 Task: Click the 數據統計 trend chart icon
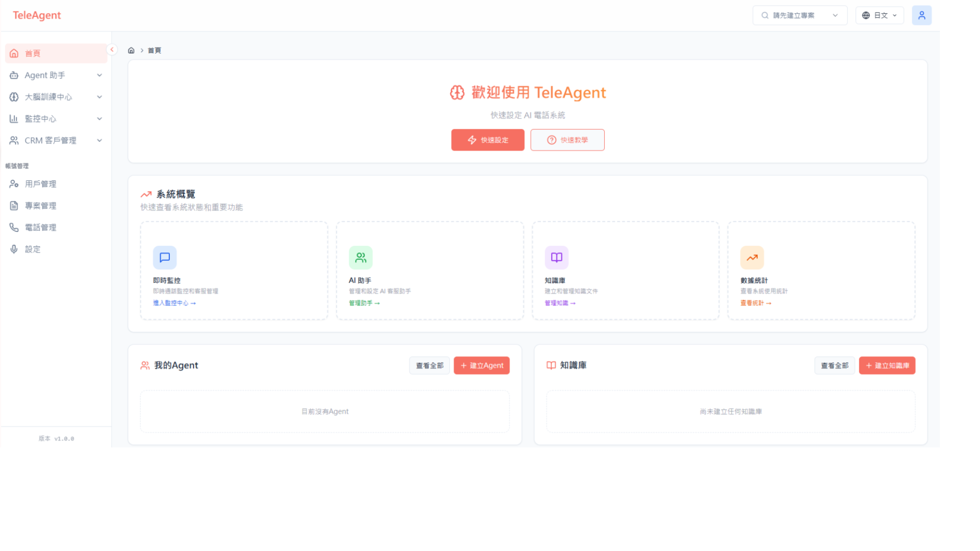[x=752, y=257]
